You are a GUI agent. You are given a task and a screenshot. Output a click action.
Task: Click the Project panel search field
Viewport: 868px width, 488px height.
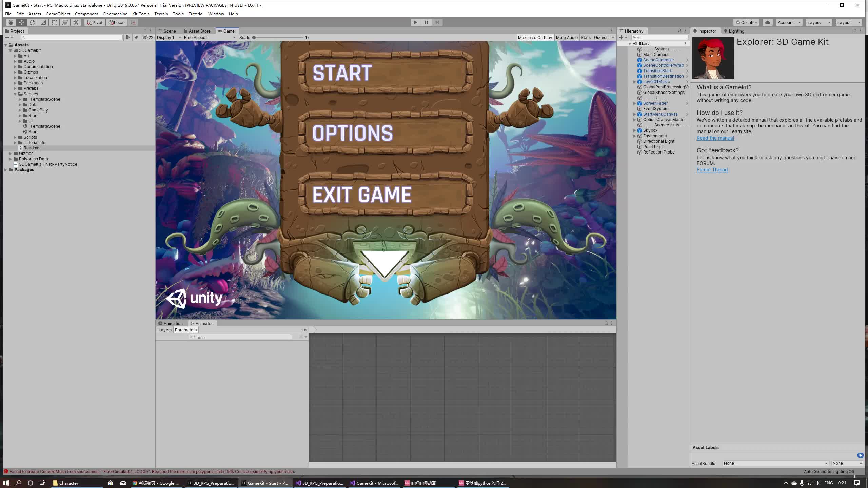pos(72,37)
